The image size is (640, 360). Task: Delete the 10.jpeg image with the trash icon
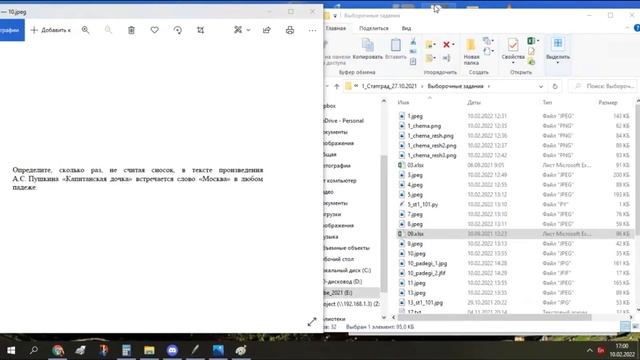[131, 30]
